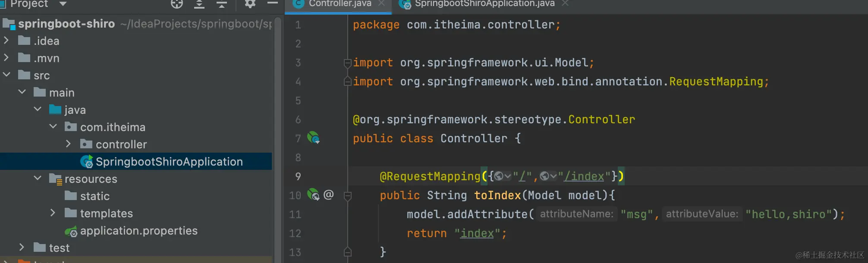Click the Controller annotation on line 6
868x263 pixels.
click(x=601, y=119)
